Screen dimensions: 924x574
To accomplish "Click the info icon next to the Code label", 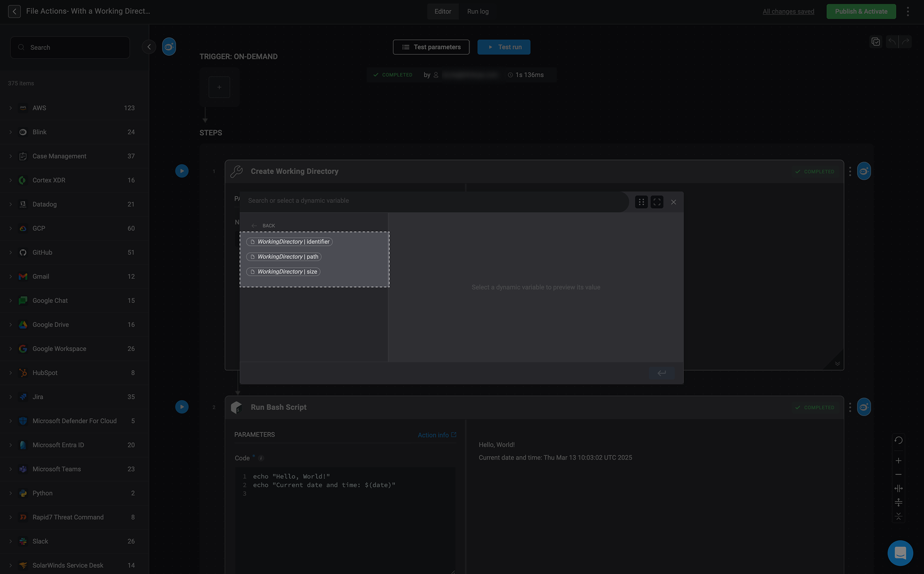I will point(261,458).
